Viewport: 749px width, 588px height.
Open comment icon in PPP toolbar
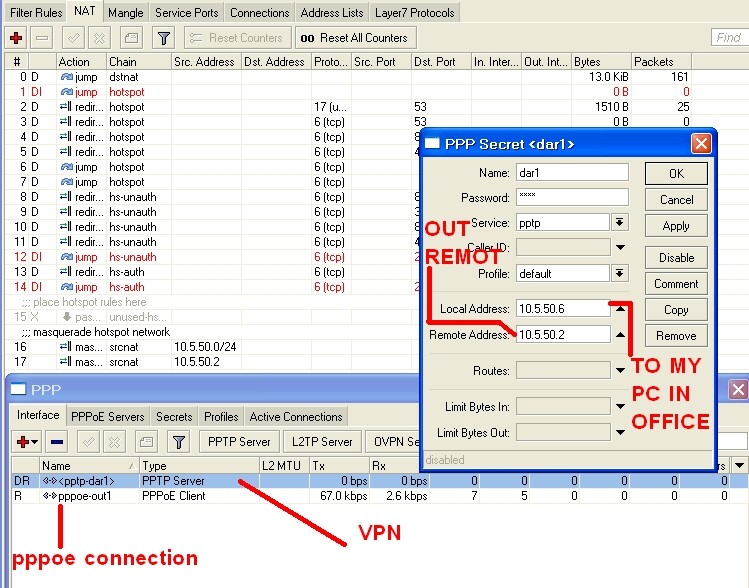point(146,442)
